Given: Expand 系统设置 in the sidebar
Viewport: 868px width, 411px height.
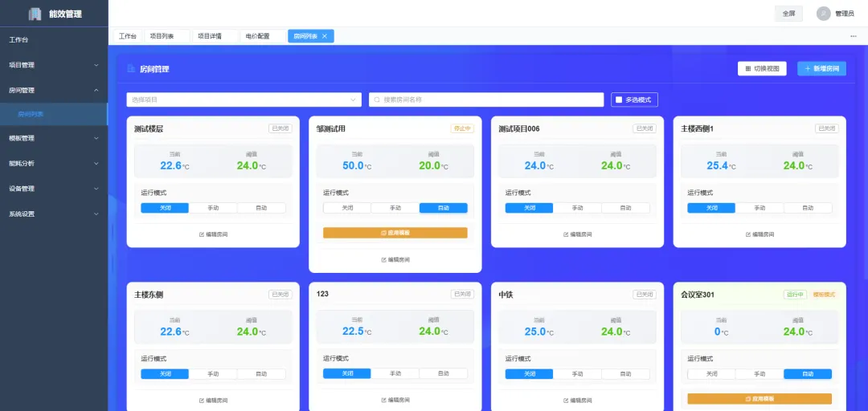Looking at the screenshot, I should [54, 214].
